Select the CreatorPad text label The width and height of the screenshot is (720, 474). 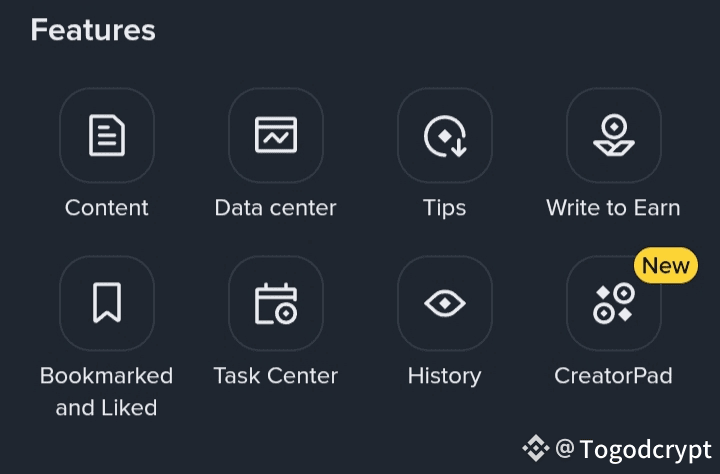click(x=613, y=376)
